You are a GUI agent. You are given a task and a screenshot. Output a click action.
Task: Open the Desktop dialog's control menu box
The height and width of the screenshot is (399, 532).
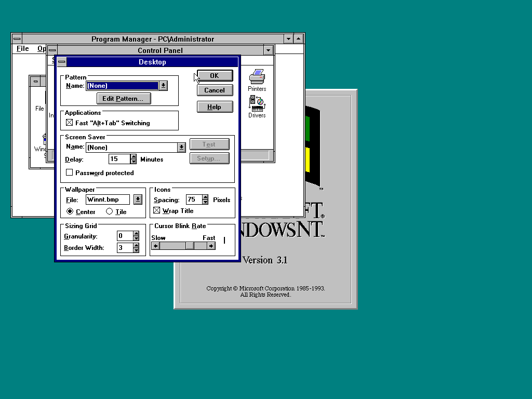click(62, 62)
